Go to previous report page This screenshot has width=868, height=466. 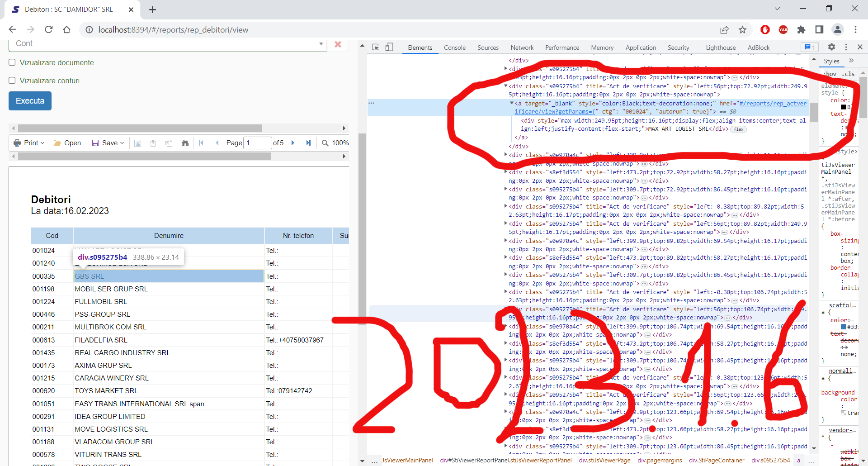pos(217,143)
